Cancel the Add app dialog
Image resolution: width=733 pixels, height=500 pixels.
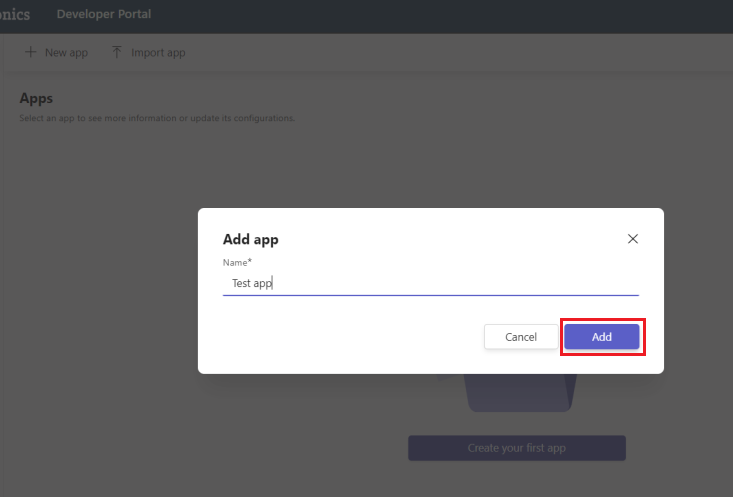point(521,336)
